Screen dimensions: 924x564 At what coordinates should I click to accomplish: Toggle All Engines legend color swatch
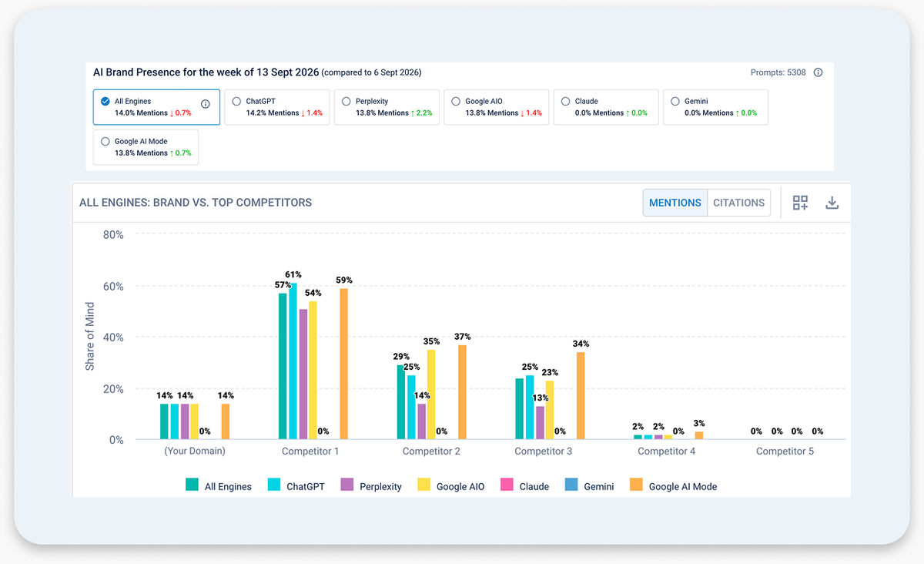click(x=192, y=485)
